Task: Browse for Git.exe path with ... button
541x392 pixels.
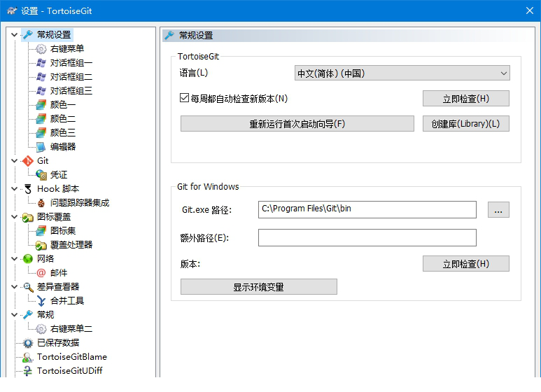Action: [498, 210]
